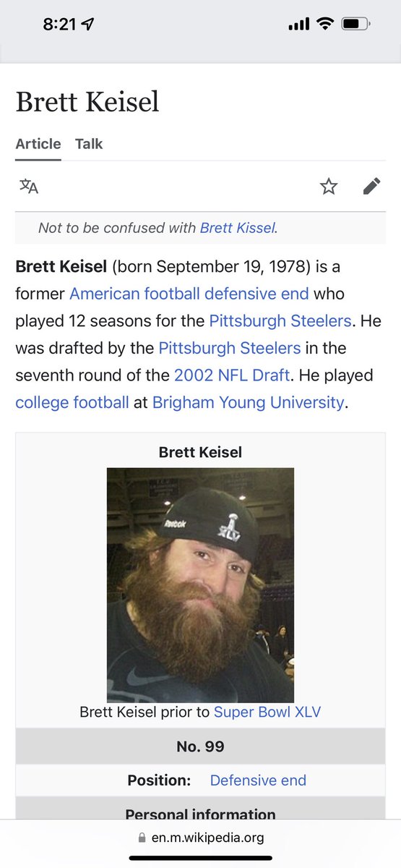Open the Super Bowl XLV caption link
The image size is (401, 868).
267,712
